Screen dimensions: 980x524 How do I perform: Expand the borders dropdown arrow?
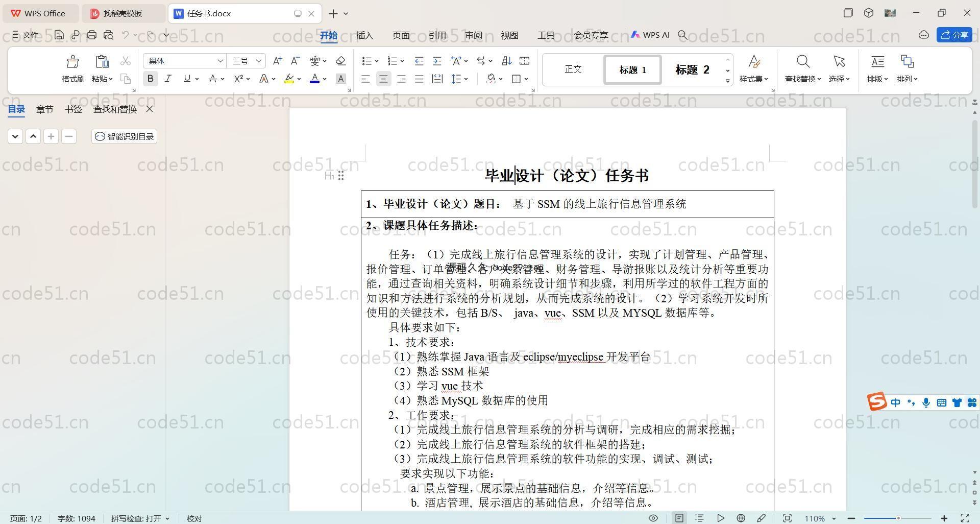click(x=526, y=79)
